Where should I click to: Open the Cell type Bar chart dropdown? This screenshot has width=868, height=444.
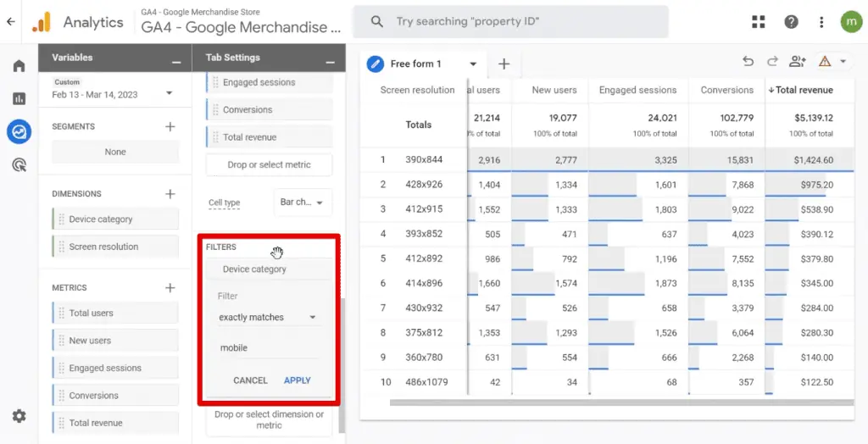303,203
